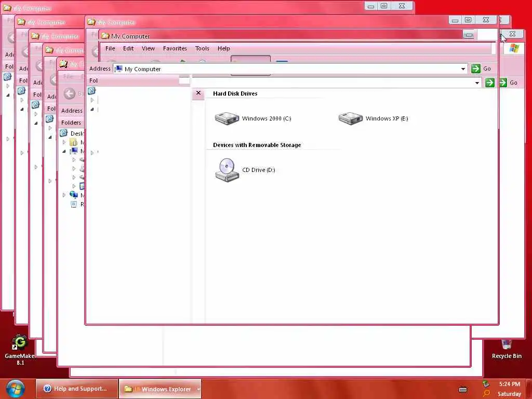Click the fully visible round Back arrow button
Screen dimensions: 532x399
pyautogui.click(x=70, y=94)
